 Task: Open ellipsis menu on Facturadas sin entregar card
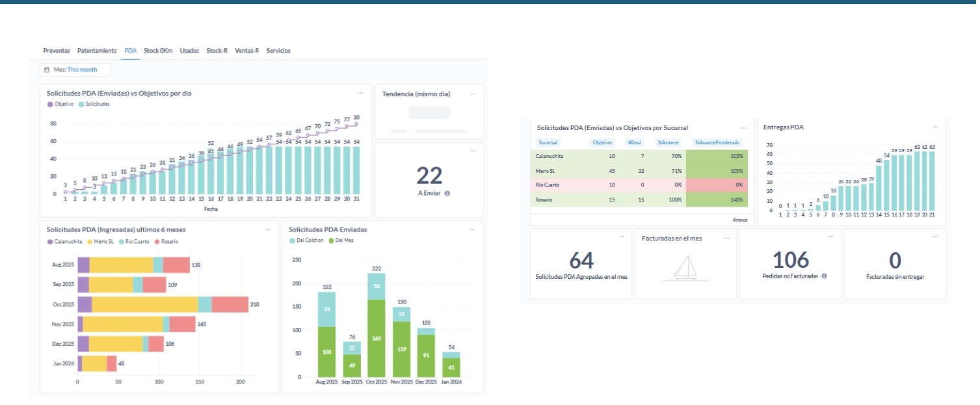click(x=935, y=237)
